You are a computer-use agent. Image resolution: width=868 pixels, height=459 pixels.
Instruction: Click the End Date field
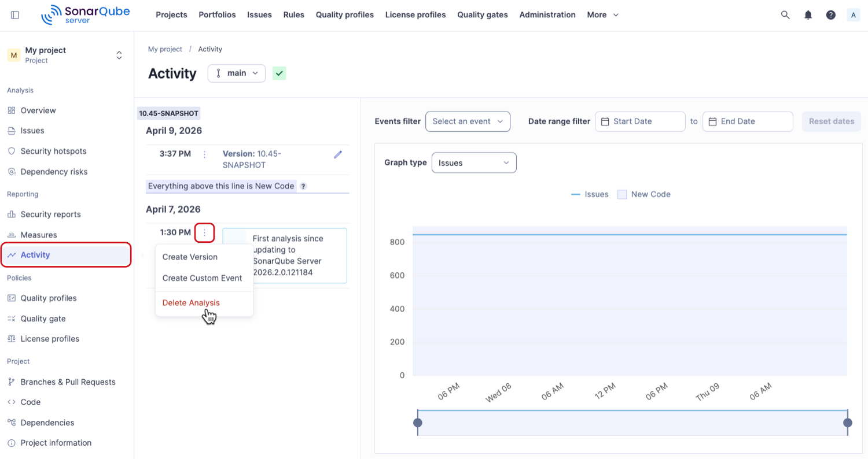point(748,121)
